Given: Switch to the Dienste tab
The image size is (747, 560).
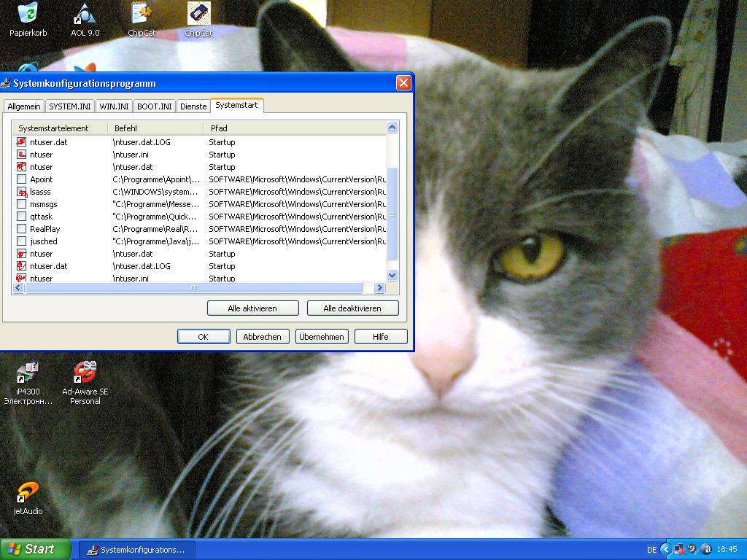Looking at the screenshot, I should click(193, 106).
